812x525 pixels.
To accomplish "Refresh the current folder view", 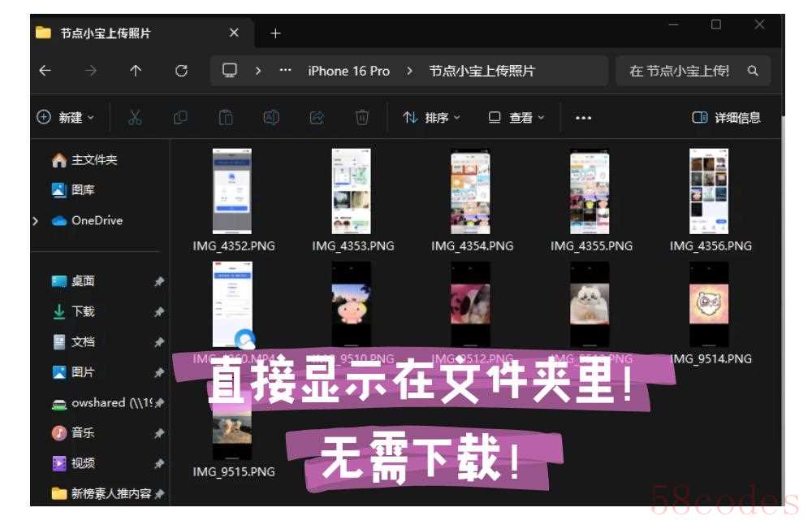I will 182,71.
